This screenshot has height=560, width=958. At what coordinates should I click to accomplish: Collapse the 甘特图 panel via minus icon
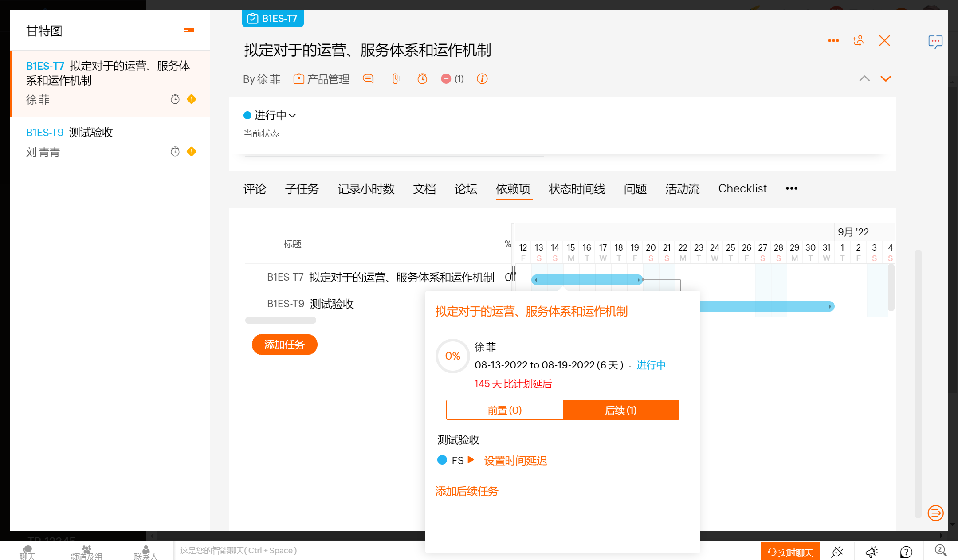(x=189, y=31)
